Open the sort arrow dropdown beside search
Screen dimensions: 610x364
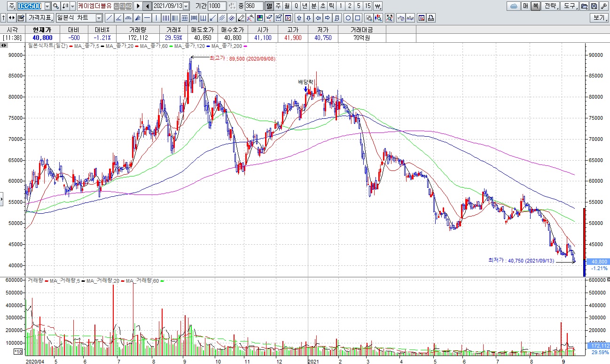[72, 6]
